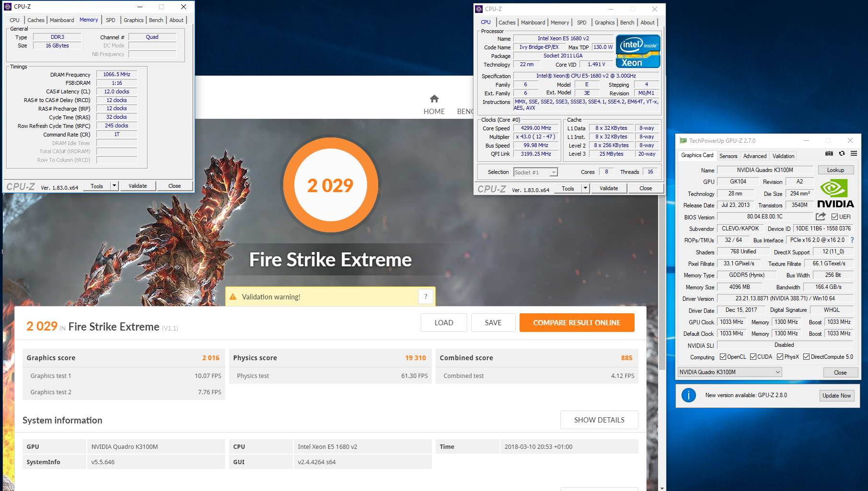The image size is (868, 491).
Task: Click the scrollbar down arrow in 3DMark
Action: click(662, 488)
